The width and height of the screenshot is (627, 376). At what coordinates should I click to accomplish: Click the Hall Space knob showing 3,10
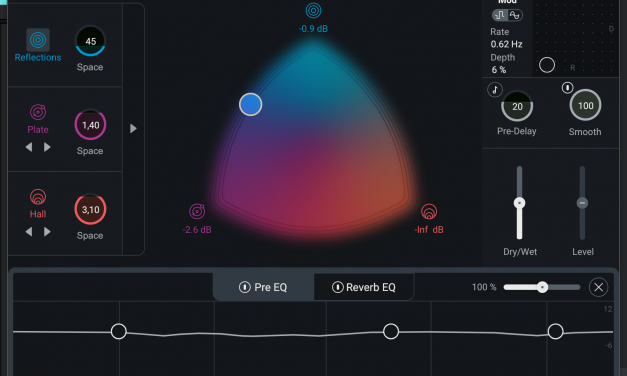pos(90,210)
